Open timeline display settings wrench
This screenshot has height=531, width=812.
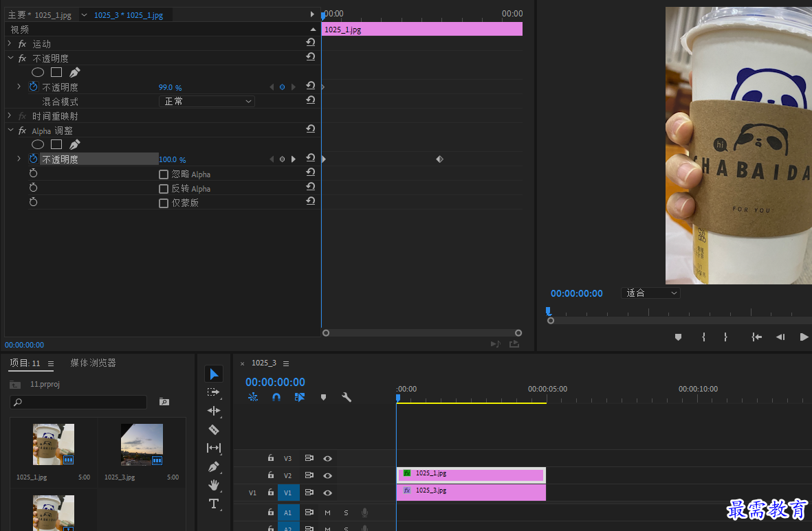point(347,398)
